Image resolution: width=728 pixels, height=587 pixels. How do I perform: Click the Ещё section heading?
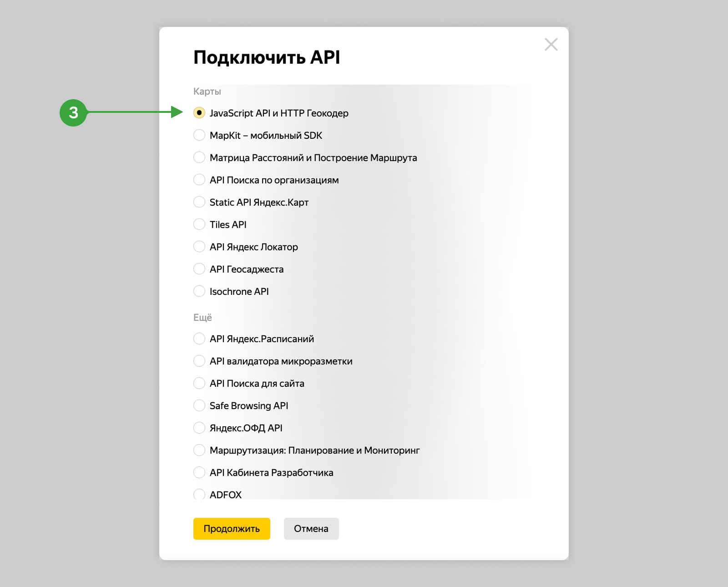click(x=202, y=317)
